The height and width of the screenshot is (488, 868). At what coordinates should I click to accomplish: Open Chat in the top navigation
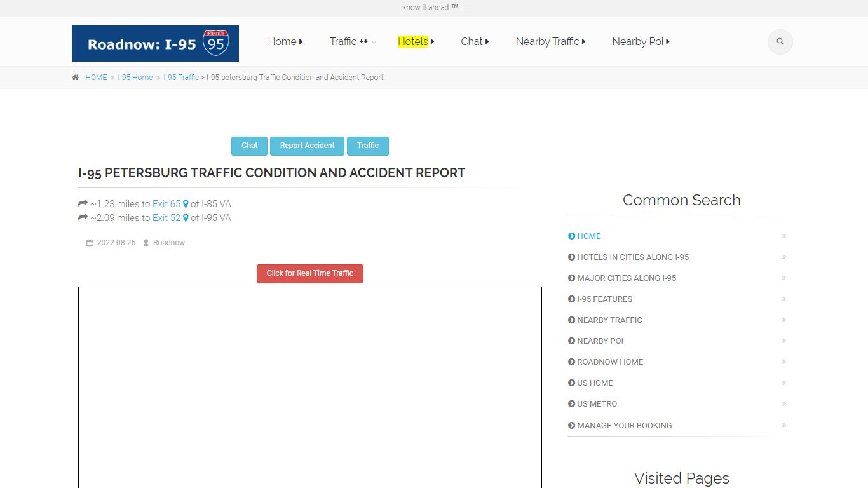pyautogui.click(x=471, y=42)
